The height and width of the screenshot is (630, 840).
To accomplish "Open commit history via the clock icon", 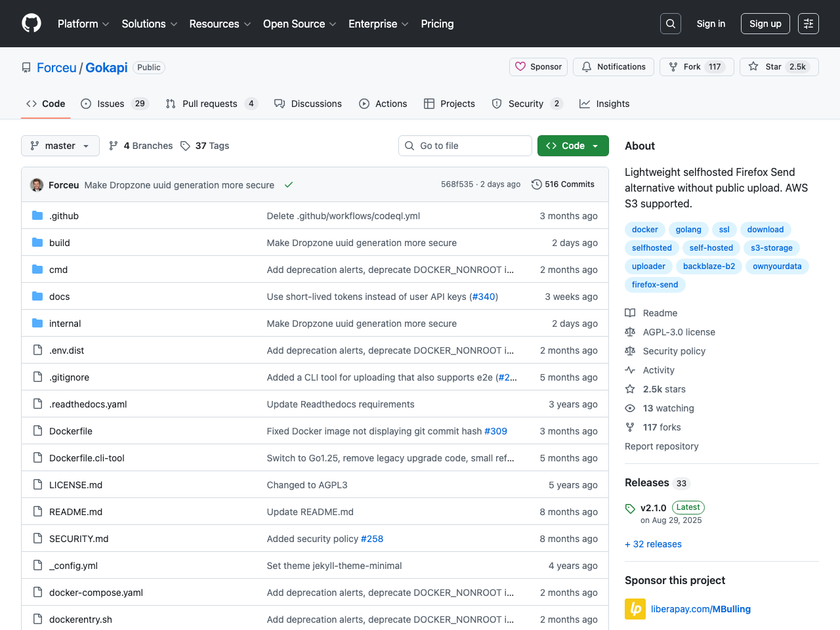I will pyautogui.click(x=536, y=184).
